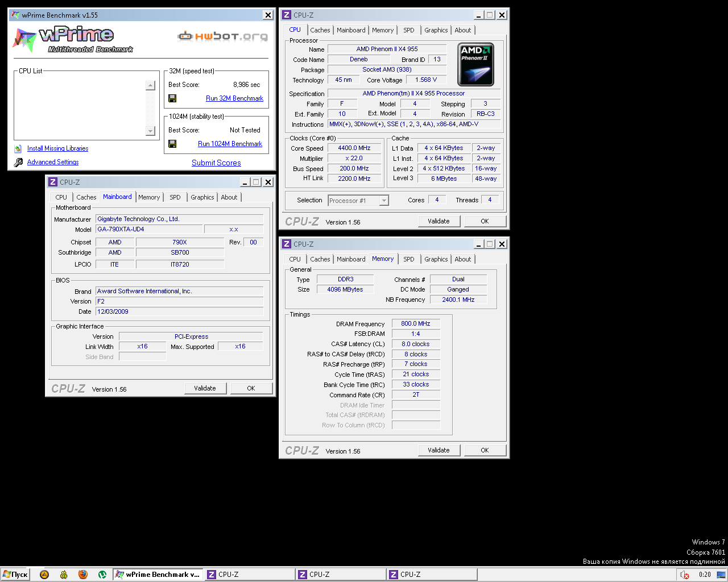
Task: Open the Graphics tab in the CPU-Z processor window
Action: coord(436,30)
